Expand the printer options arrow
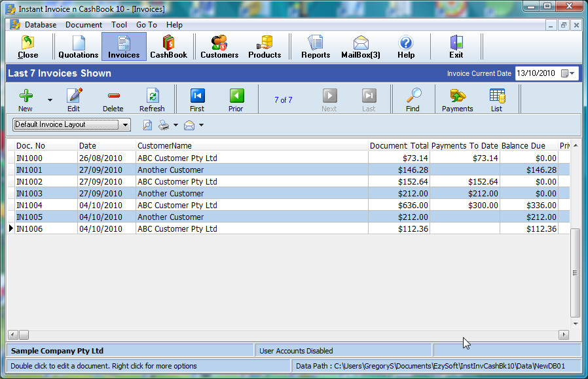The width and height of the screenshot is (588, 379). tap(175, 125)
